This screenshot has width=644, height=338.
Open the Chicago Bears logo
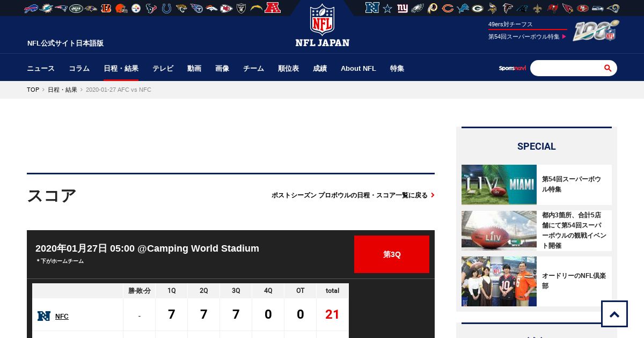(448, 8)
